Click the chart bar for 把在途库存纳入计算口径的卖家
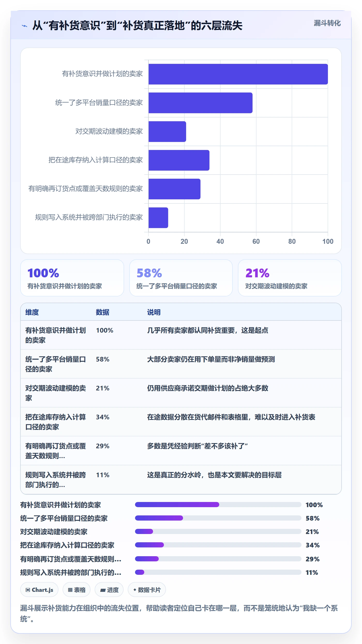Viewport: 362px width, 644px height. [x=179, y=160]
